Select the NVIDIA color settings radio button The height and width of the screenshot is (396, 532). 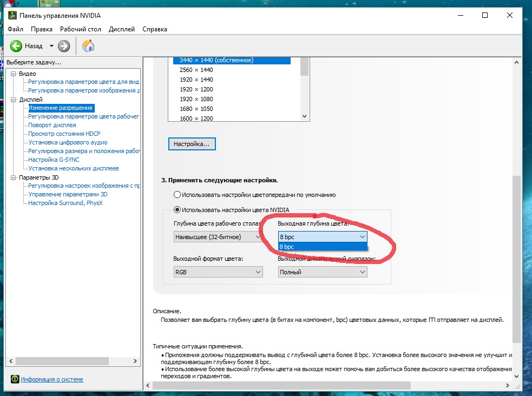(x=177, y=210)
